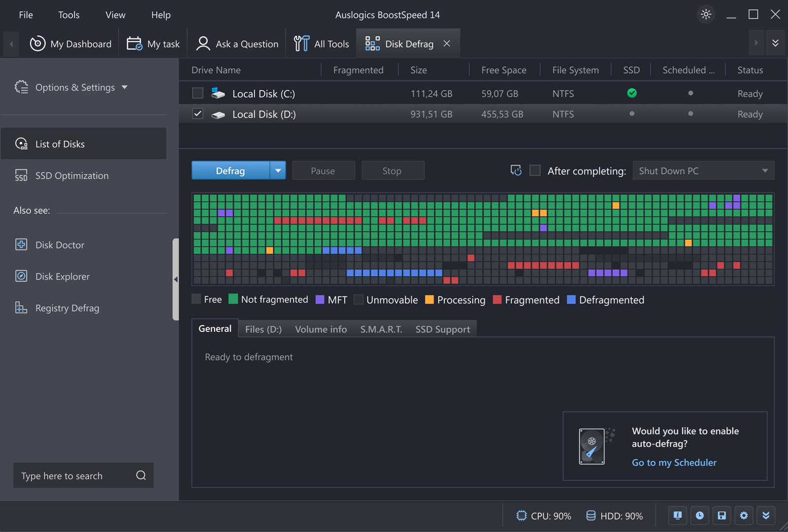Switch to the S.M.A.R.T. tab
The width and height of the screenshot is (788, 532).
(x=381, y=329)
